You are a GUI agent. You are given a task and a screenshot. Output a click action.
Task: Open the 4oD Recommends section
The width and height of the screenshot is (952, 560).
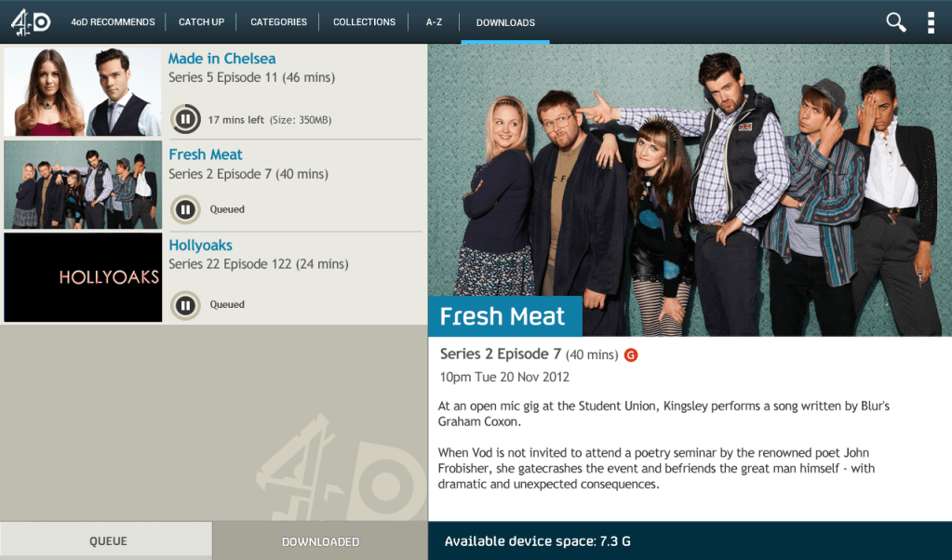113,21
